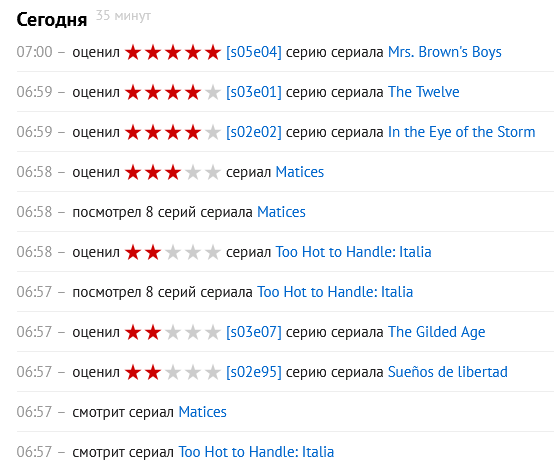554x476 pixels.
Task: Open Matices link in the rated row
Action: pyautogui.click(x=300, y=172)
